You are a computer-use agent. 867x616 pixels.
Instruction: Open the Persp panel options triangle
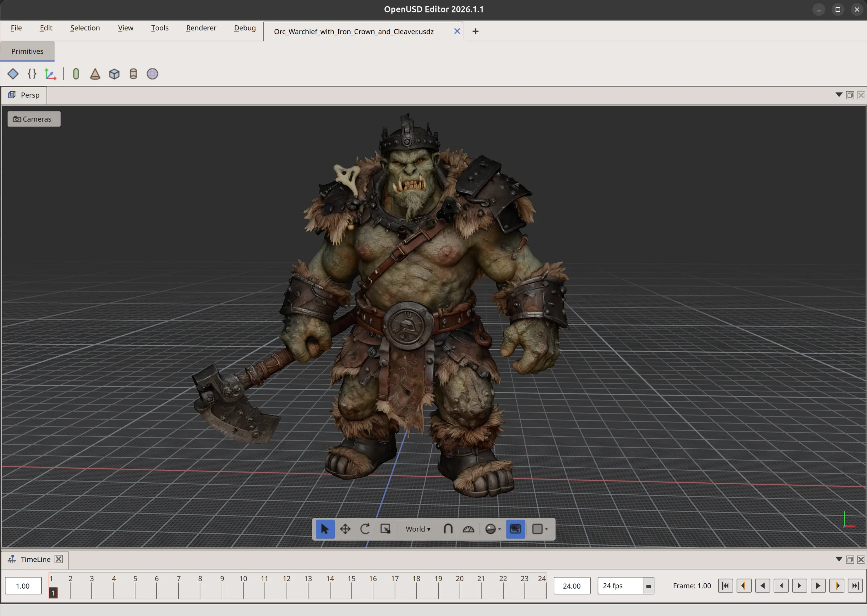click(839, 95)
